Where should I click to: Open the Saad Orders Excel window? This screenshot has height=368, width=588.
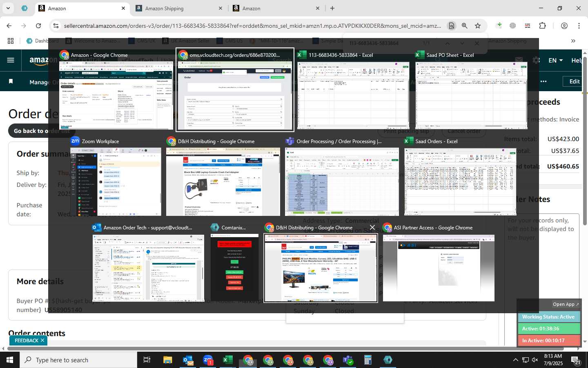pos(460,182)
